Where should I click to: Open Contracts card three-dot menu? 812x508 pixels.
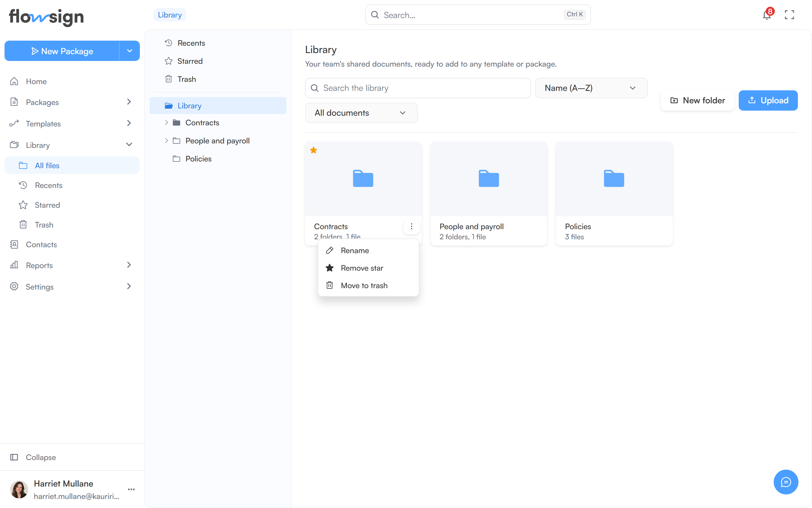click(x=411, y=226)
